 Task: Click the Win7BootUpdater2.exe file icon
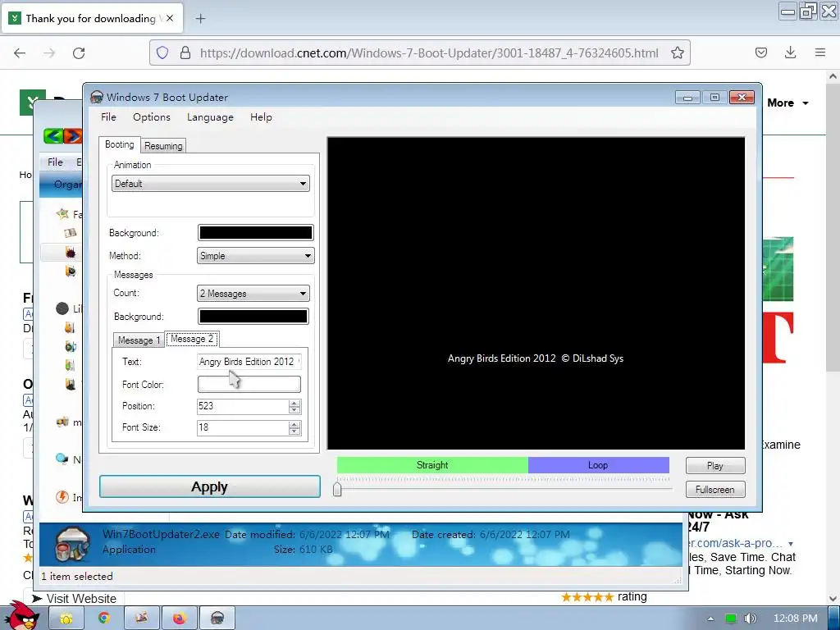pyautogui.click(x=72, y=543)
